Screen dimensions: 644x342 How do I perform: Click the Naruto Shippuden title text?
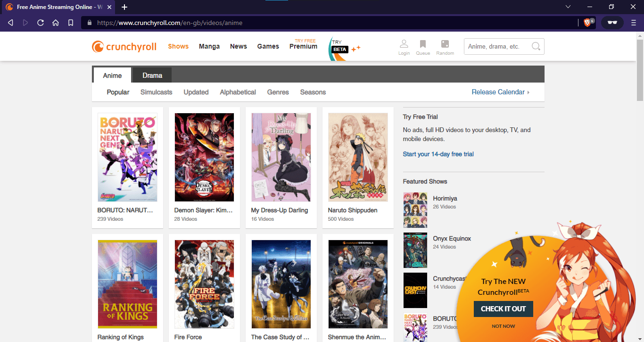(x=353, y=210)
